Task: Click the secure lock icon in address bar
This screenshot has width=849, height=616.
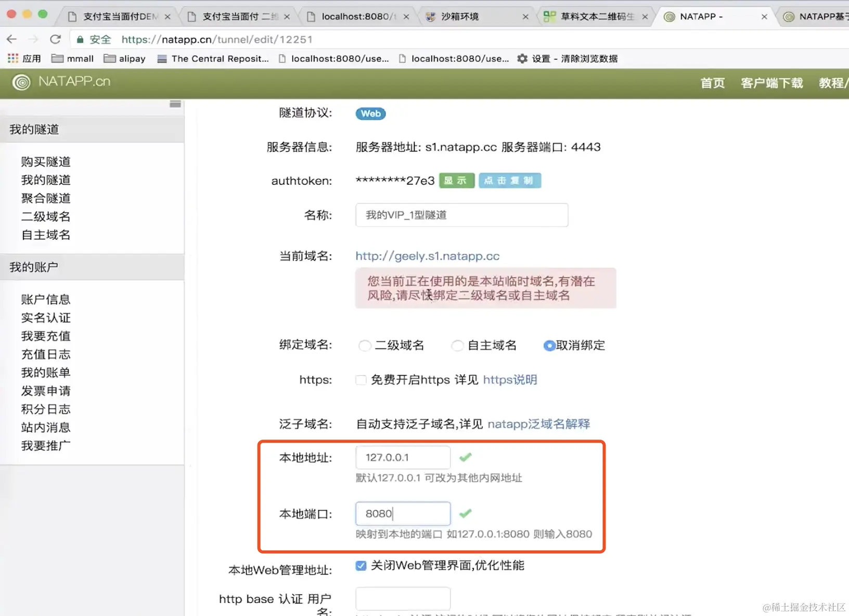Action: pyautogui.click(x=80, y=40)
